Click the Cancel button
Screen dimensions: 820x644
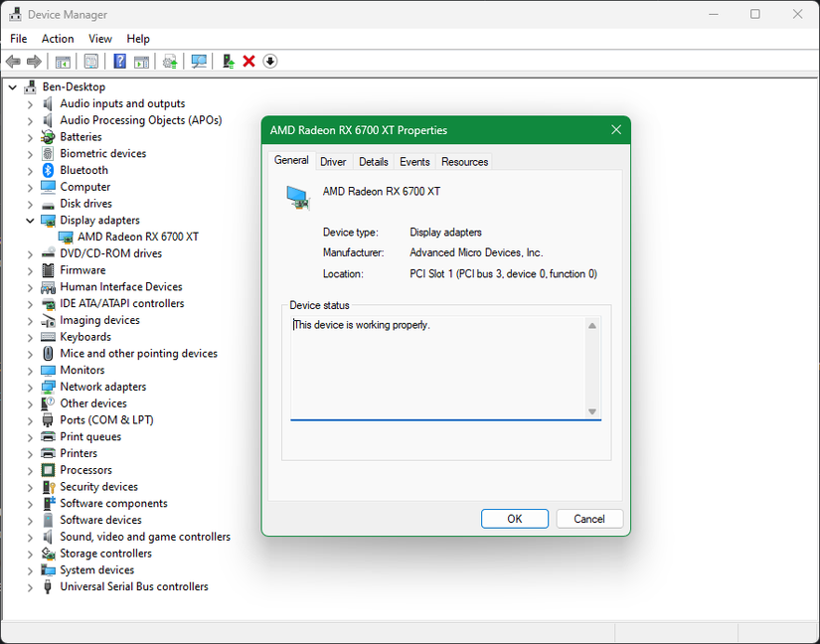(x=588, y=518)
